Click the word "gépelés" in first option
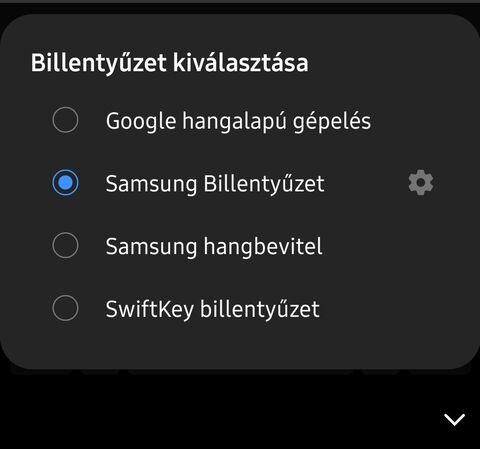The width and height of the screenshot is (480, 449). pos(332,121)
